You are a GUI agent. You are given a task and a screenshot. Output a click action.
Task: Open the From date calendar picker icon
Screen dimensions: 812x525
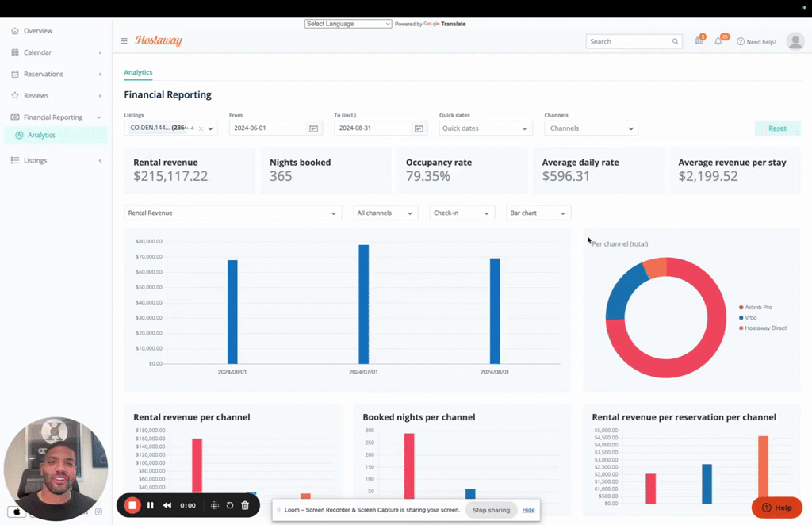313,128
